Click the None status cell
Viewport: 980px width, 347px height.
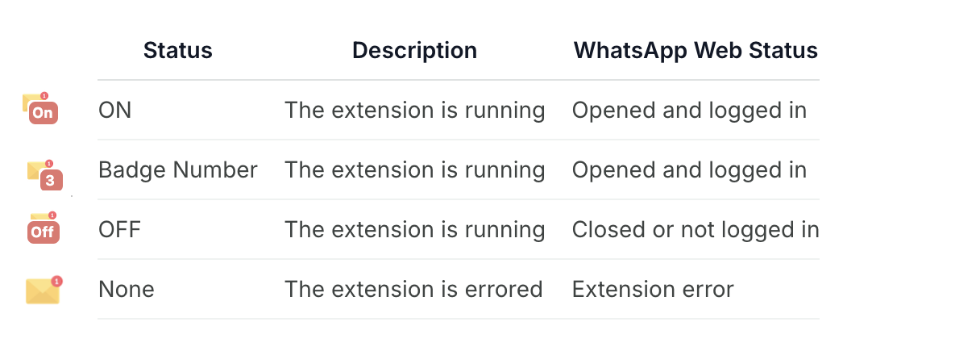127,289
